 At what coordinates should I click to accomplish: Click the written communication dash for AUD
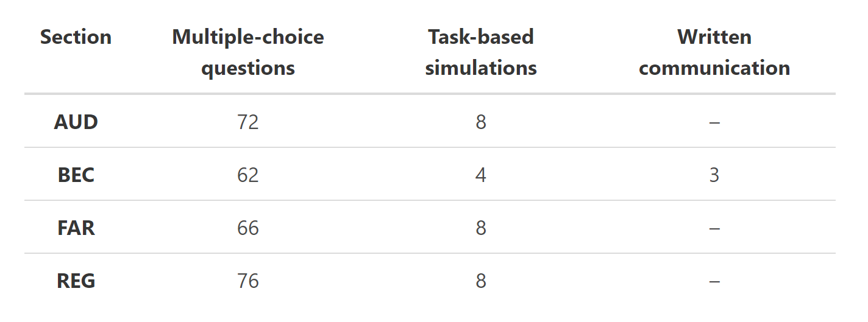click(x=714, y=122)
